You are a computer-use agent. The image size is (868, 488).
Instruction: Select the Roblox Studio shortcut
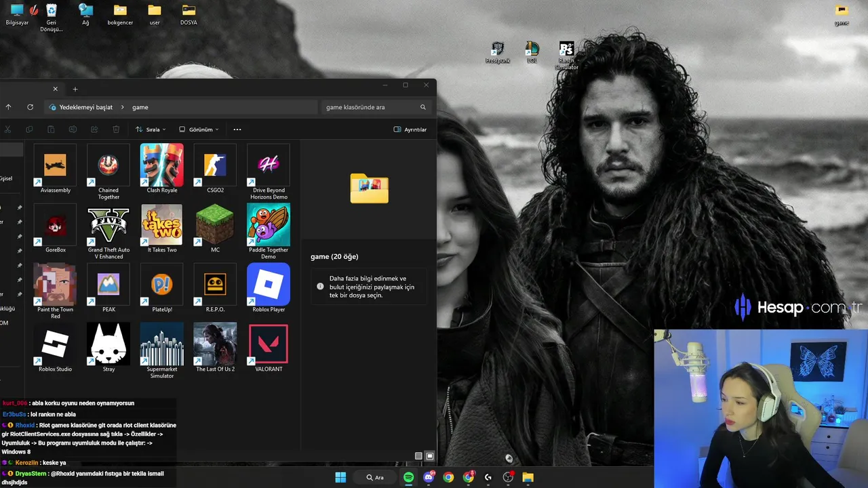[55, 348]
